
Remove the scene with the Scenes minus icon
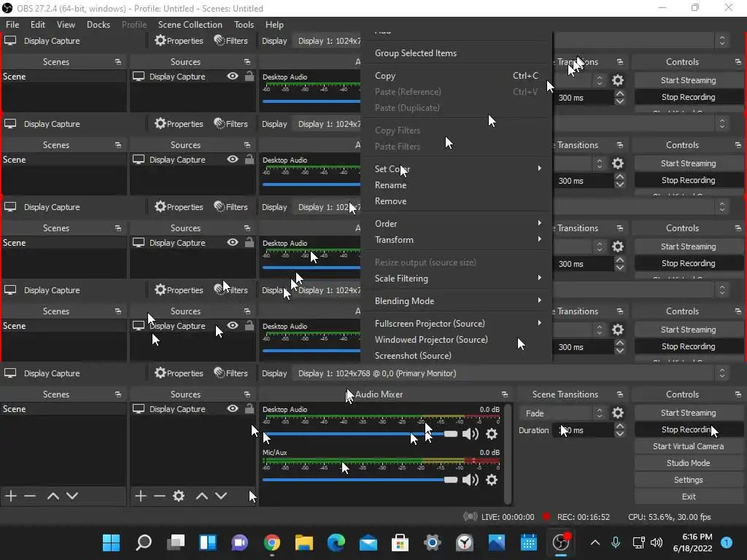coord(30,496)
